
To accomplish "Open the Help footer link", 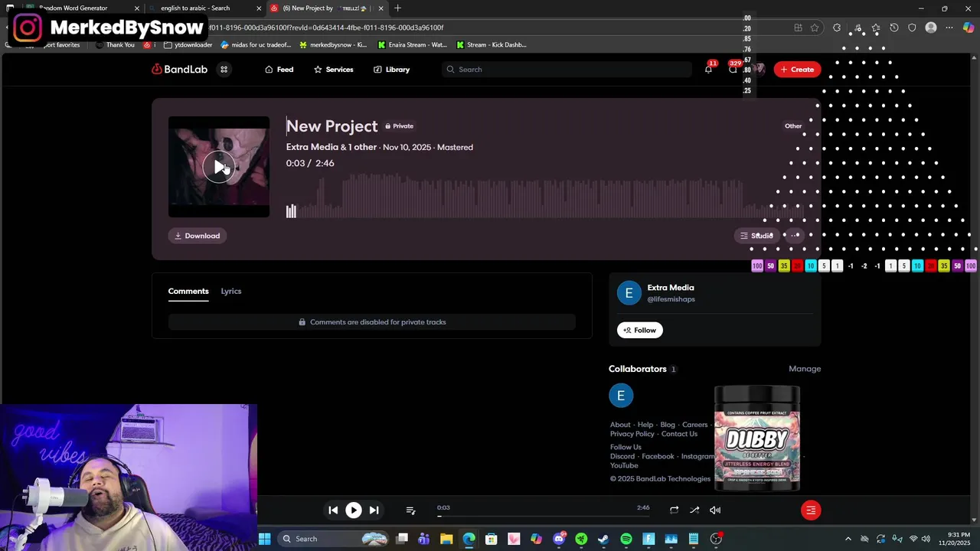I will pyautogui.click(x=645, y=425).
